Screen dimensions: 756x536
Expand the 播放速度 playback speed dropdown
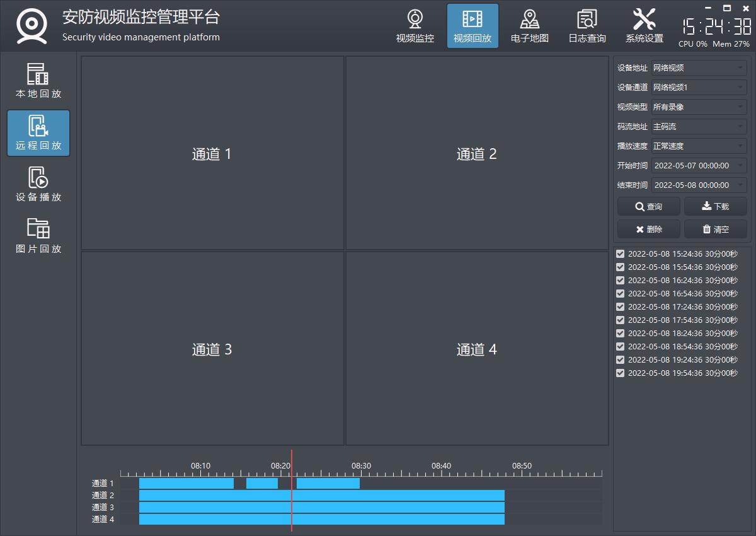(698, 146)
